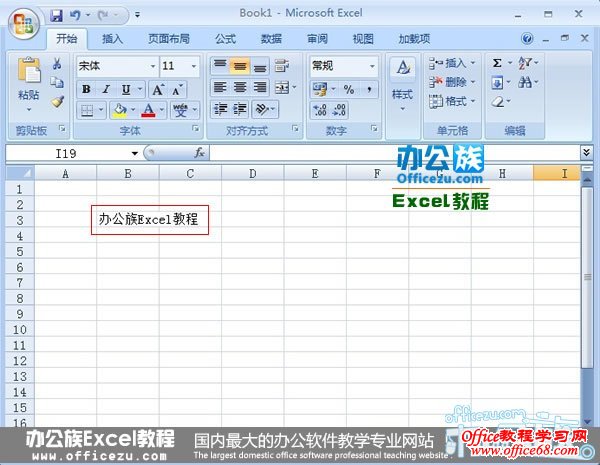Switch to the 视图 tab
Viewport: 600px width, 465px height.
363,39
